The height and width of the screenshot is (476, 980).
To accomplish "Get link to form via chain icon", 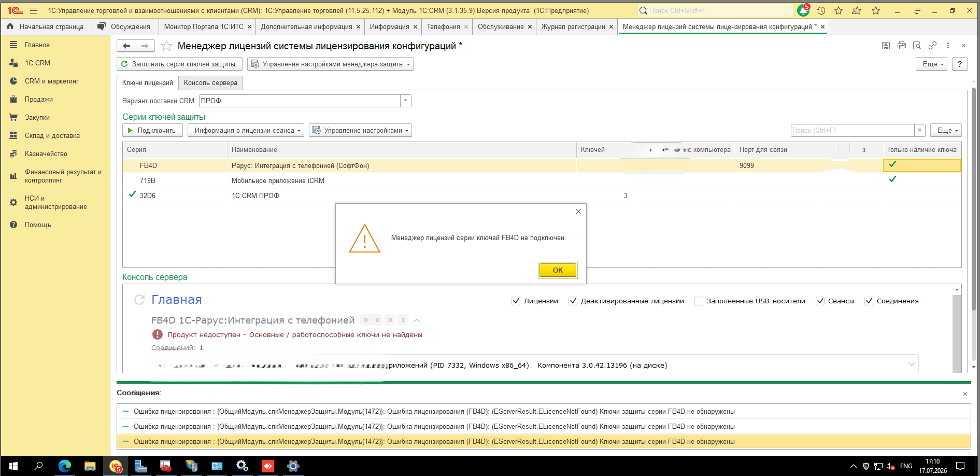I will (x=932, y=46).
